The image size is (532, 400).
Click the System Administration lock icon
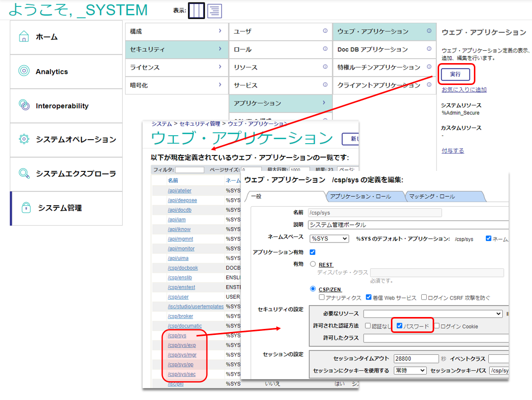(x=26, y=208)
